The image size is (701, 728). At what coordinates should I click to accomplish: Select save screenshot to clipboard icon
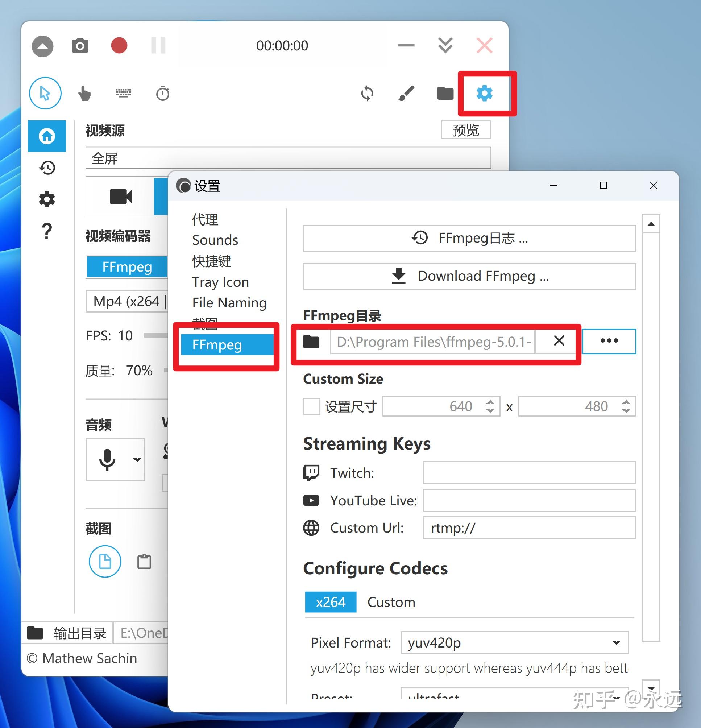coord(144,562)
